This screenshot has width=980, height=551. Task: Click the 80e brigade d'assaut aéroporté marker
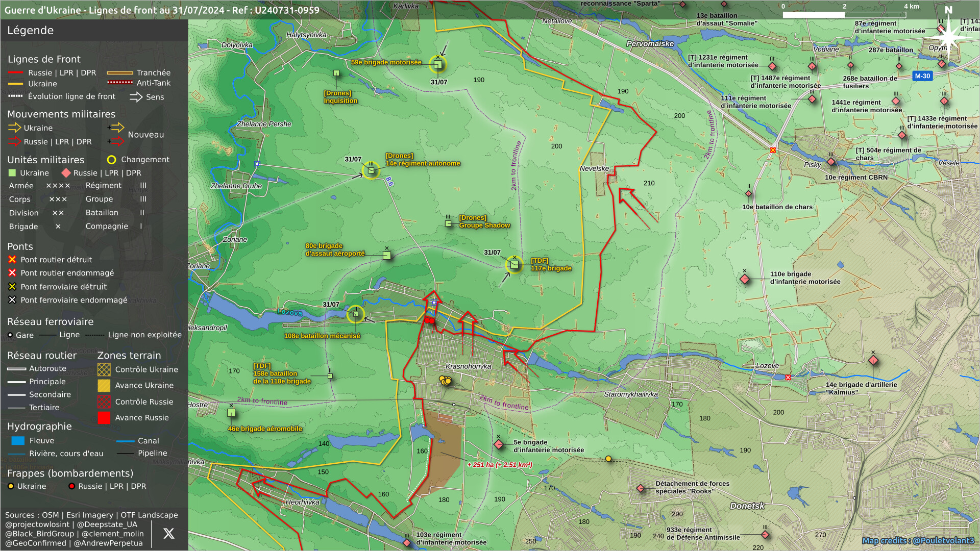click(x=387, y=255)
